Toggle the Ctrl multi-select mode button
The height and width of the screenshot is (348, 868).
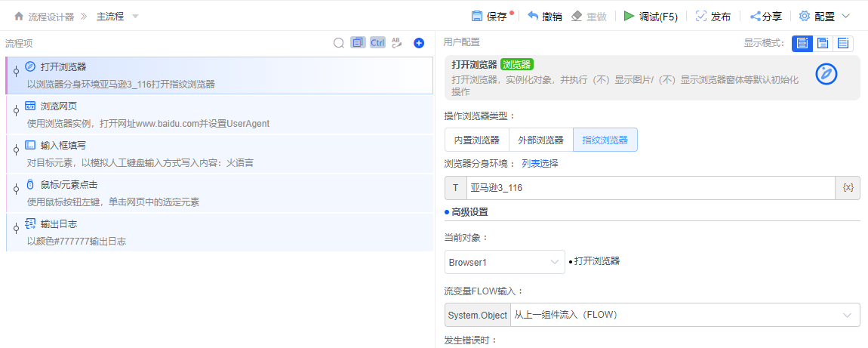[x=377, y=43]
